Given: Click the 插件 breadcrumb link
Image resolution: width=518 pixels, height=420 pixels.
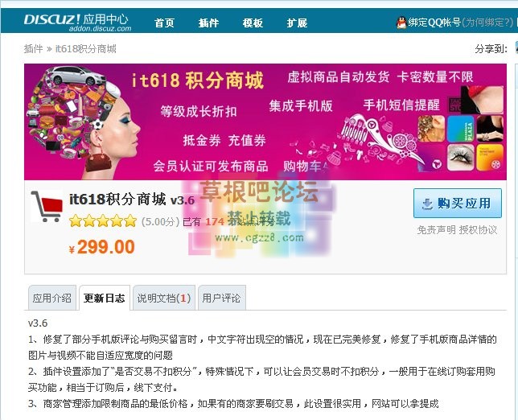Looking at the screenshot, I should point(33,49).
